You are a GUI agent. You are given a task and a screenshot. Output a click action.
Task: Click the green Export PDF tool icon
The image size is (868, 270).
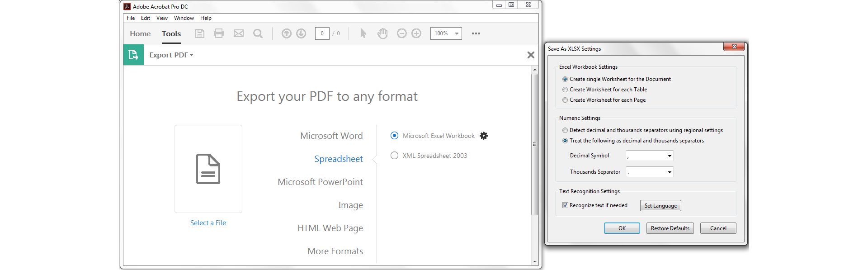pos(133,55)
